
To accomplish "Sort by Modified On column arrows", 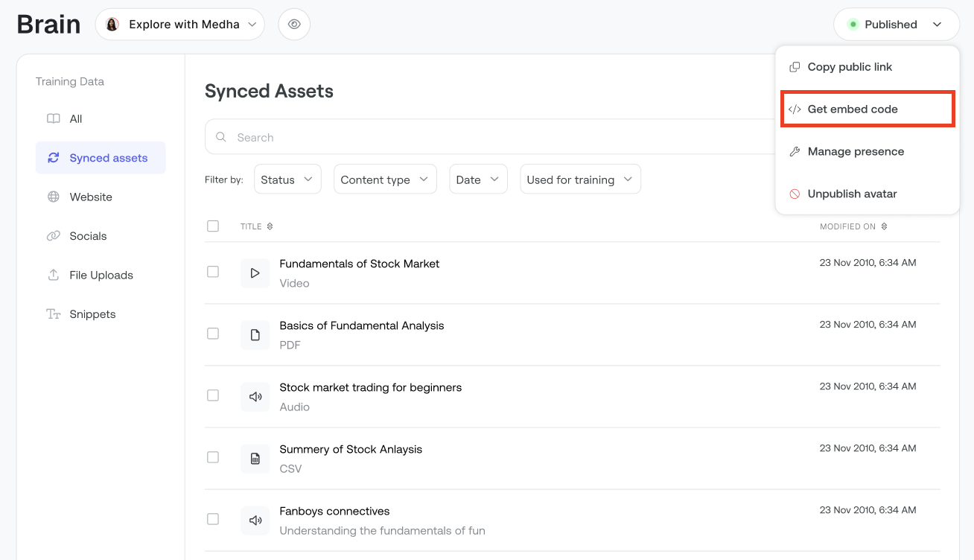I will click(x=884, y=226).
